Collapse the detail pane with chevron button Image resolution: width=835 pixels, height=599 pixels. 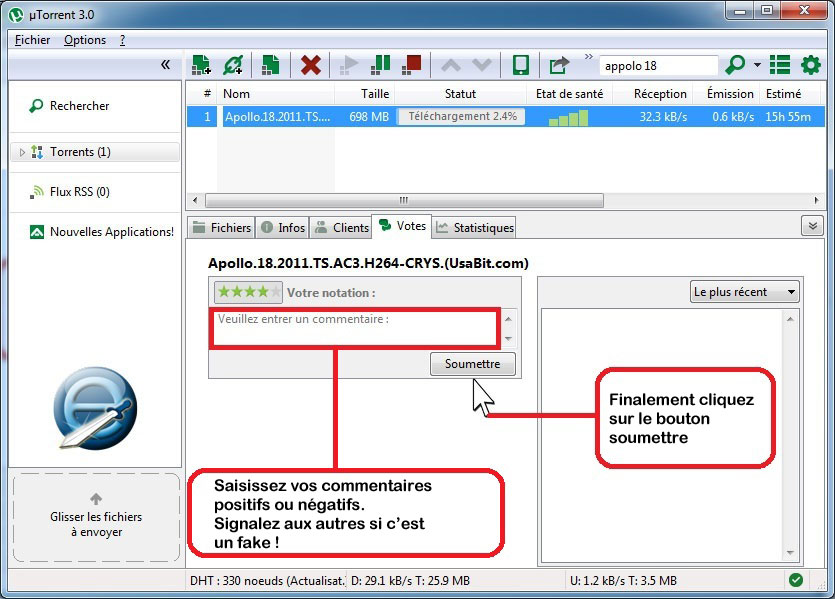coord(813,226)
